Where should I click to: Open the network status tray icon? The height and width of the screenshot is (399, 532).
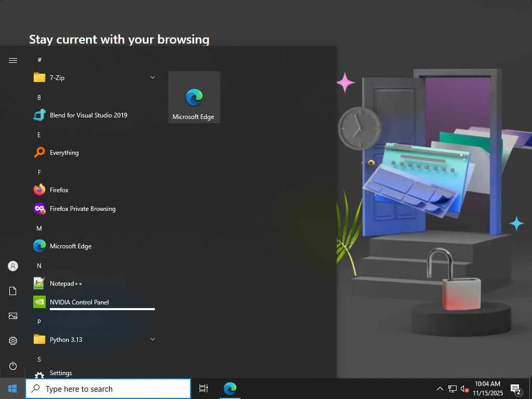click(x=453, y=389)
